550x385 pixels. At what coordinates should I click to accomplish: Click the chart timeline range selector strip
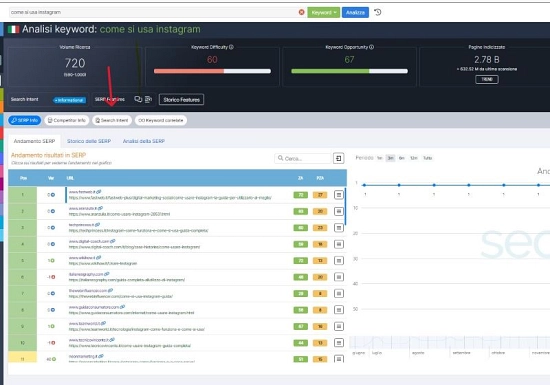coord(450,342)
